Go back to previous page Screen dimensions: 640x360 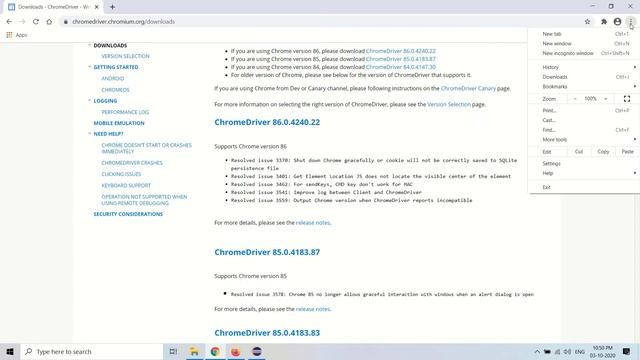pyautogui.click(x=9, y=22)
